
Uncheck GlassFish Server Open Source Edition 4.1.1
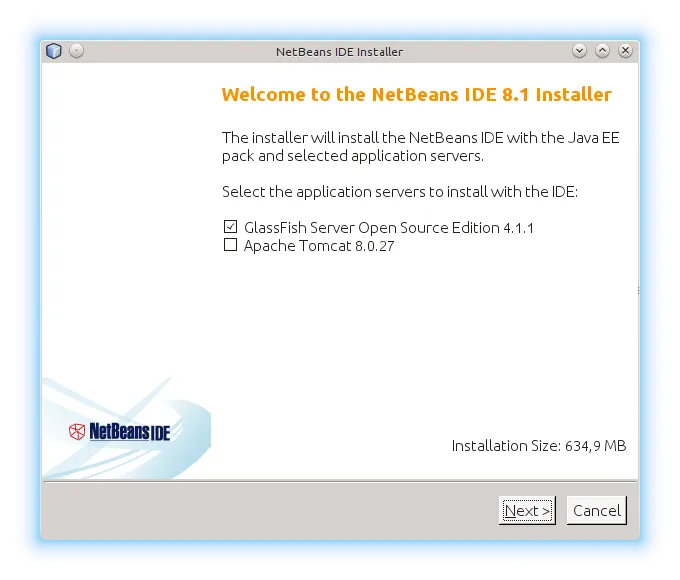[x=230, y=227]
